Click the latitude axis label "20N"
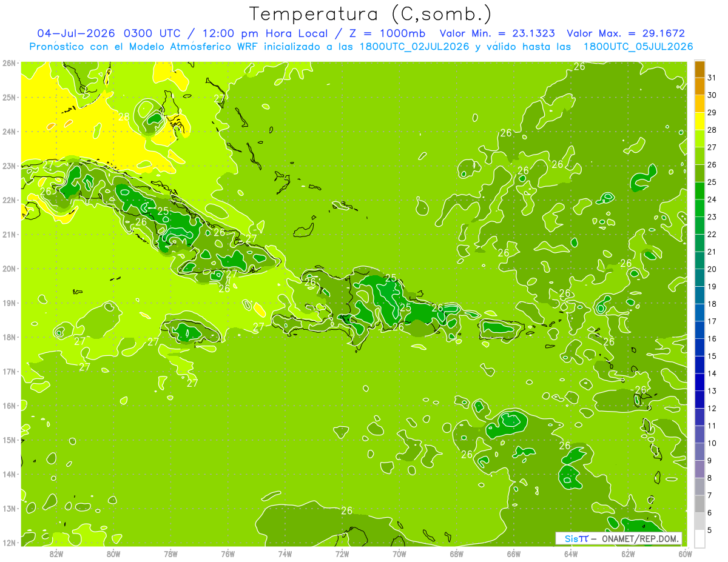The height and width of the screenshot is (562, 728). 8,269
